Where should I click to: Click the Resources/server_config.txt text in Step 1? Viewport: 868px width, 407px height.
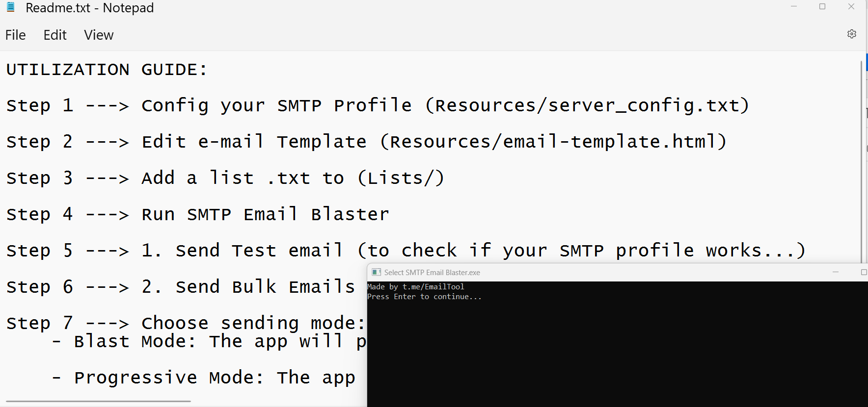pos(587,105)
